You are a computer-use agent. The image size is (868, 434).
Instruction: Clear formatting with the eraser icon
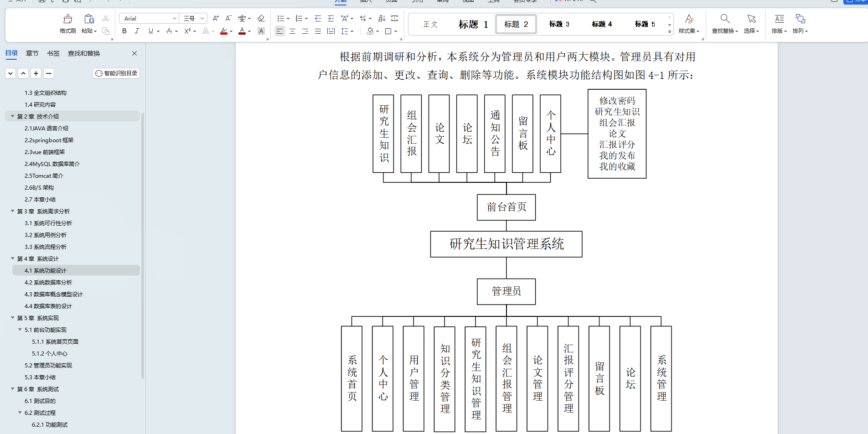click(x=261, y=18)
